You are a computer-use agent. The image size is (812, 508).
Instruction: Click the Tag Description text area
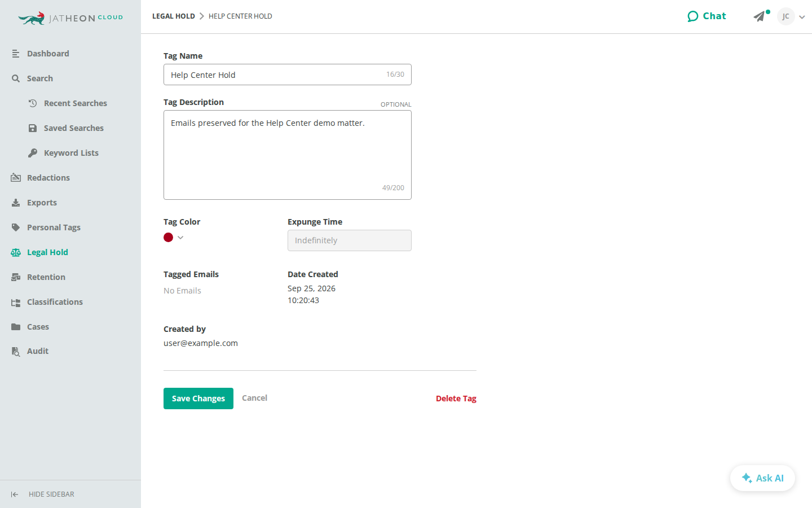(288, 155)
